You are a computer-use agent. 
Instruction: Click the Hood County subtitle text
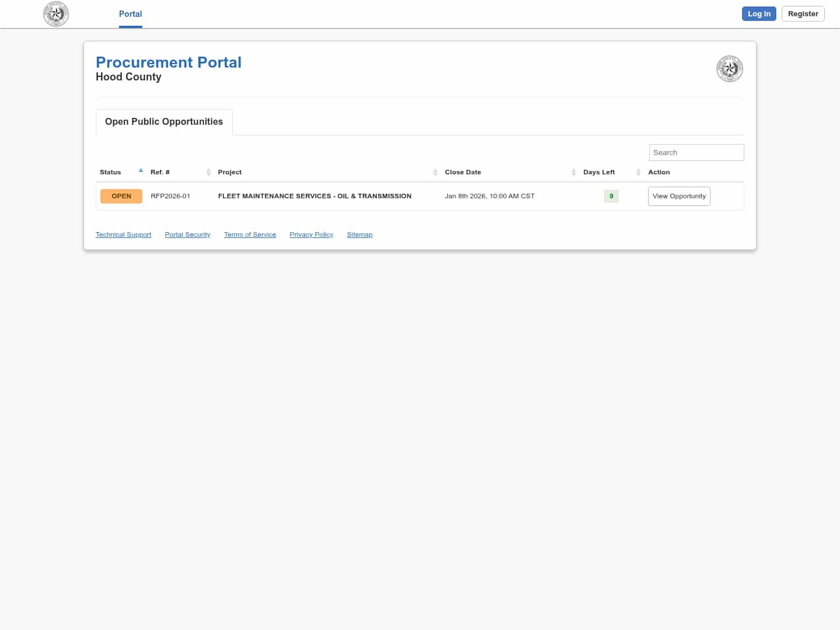pyautogui.click(x=128, y=77)
